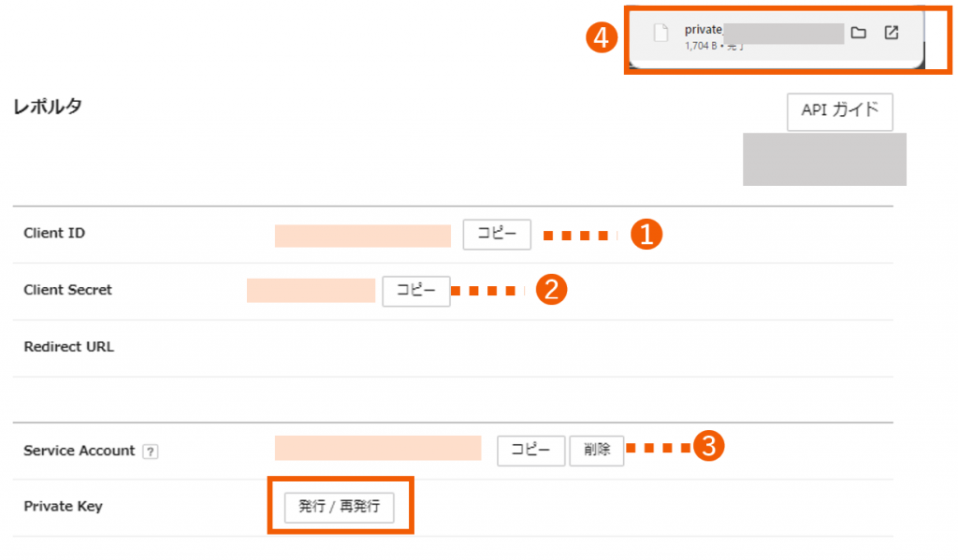Click the レポルタ app title heading
Image resolution: width=958 pixels, height=560 pixels.
48,107
